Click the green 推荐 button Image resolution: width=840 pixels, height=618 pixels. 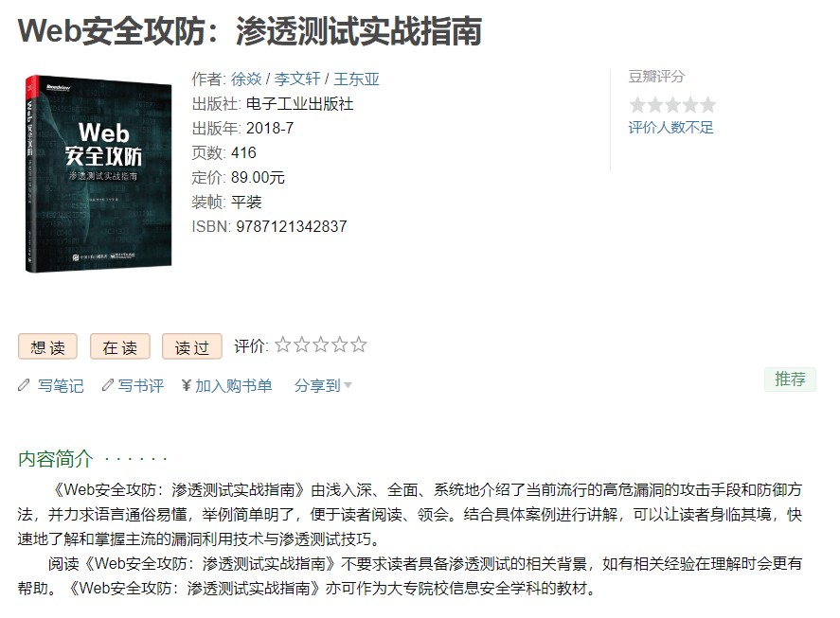tap(790, 380)
